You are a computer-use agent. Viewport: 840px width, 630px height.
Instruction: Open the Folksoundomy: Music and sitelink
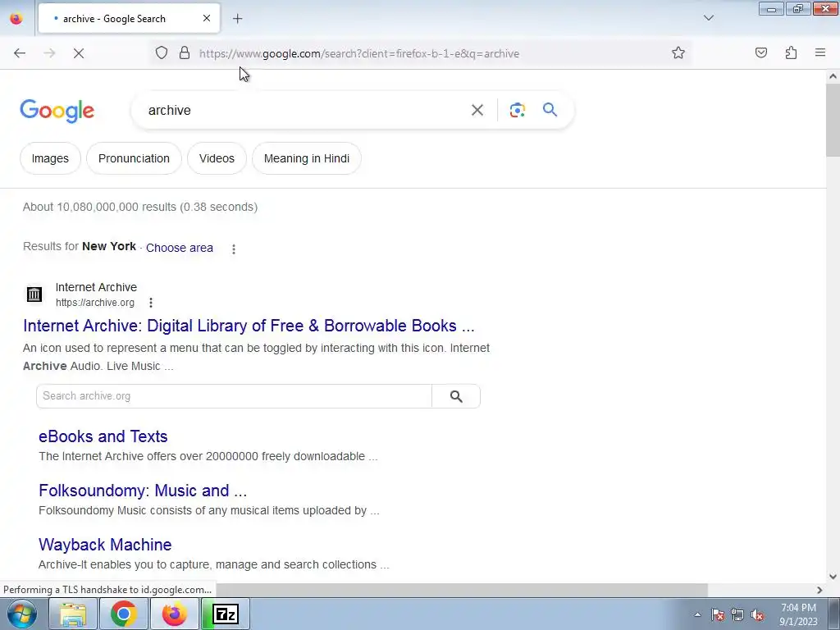[x=143, y=491]
